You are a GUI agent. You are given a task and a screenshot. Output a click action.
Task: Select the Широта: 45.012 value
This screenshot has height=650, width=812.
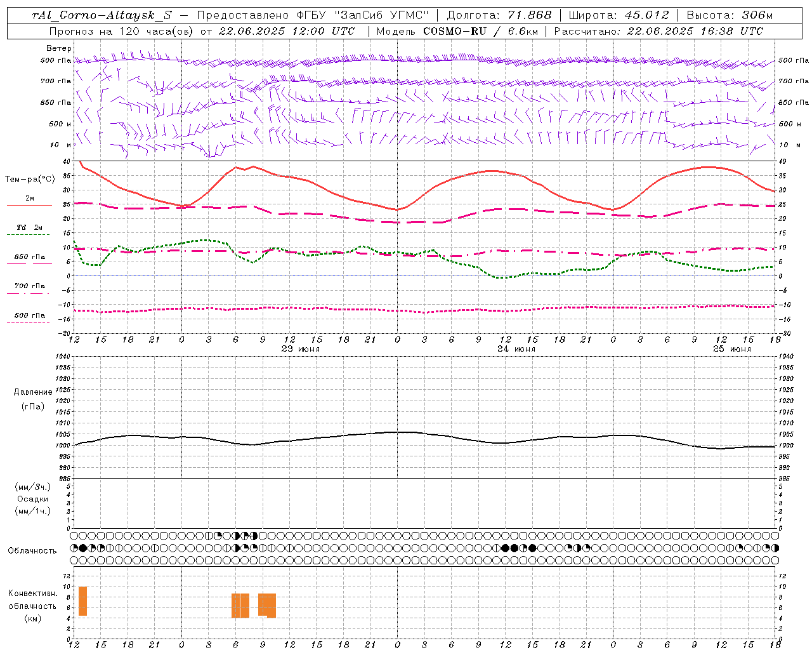coord(619,15)
